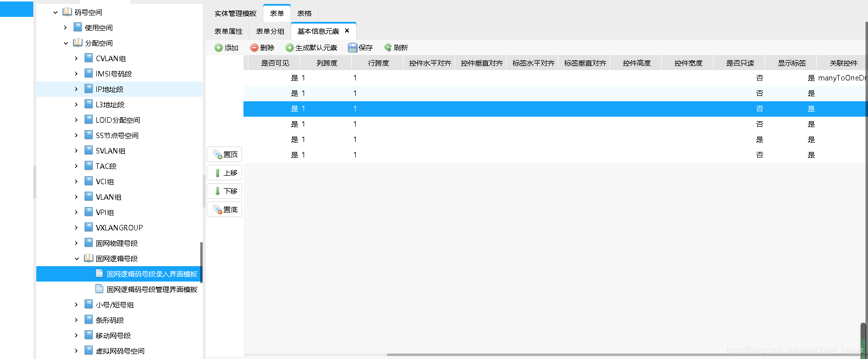Collapse the 码号空间 tree node

point(56,12)
